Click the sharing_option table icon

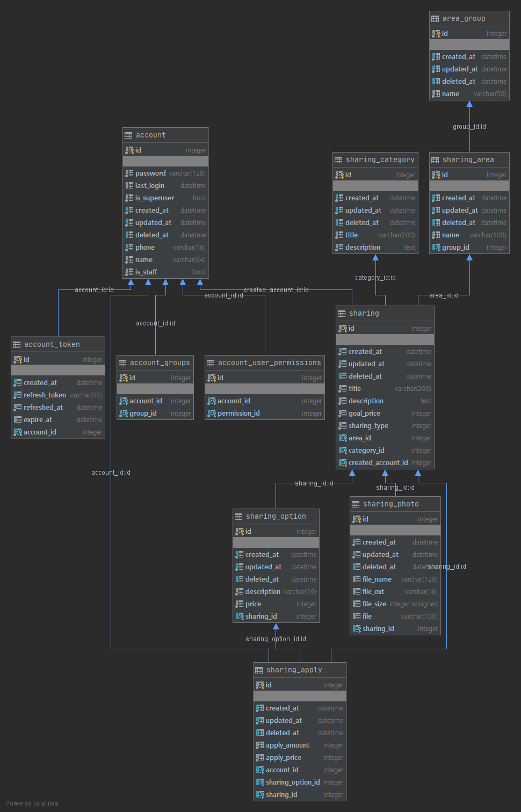(x=238, y=517)
